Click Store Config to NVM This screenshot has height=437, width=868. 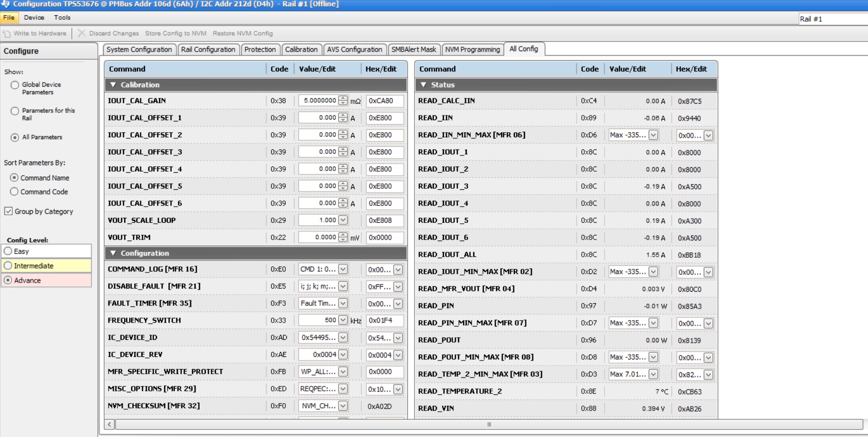pyautogui.click(x=175, y=33)
